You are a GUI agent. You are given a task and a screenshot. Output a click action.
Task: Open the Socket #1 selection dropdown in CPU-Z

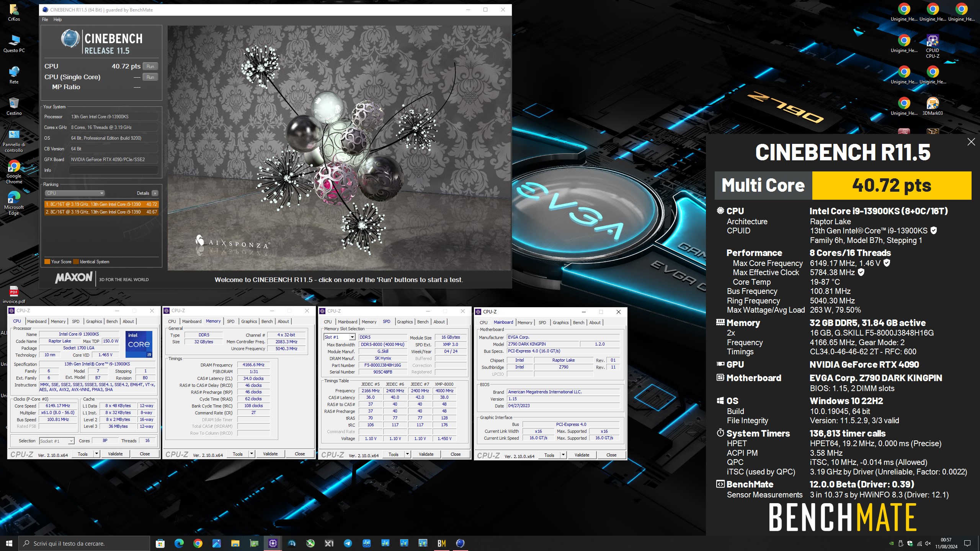pos(71,441)
